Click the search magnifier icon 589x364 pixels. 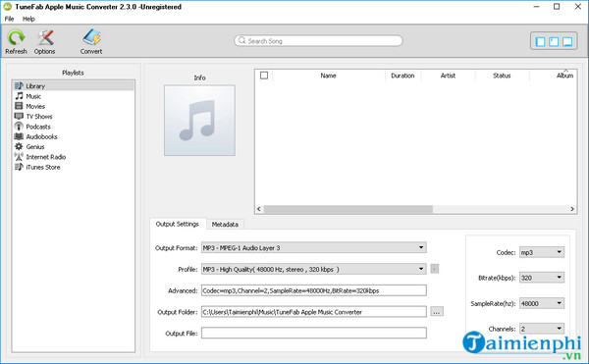241,40
